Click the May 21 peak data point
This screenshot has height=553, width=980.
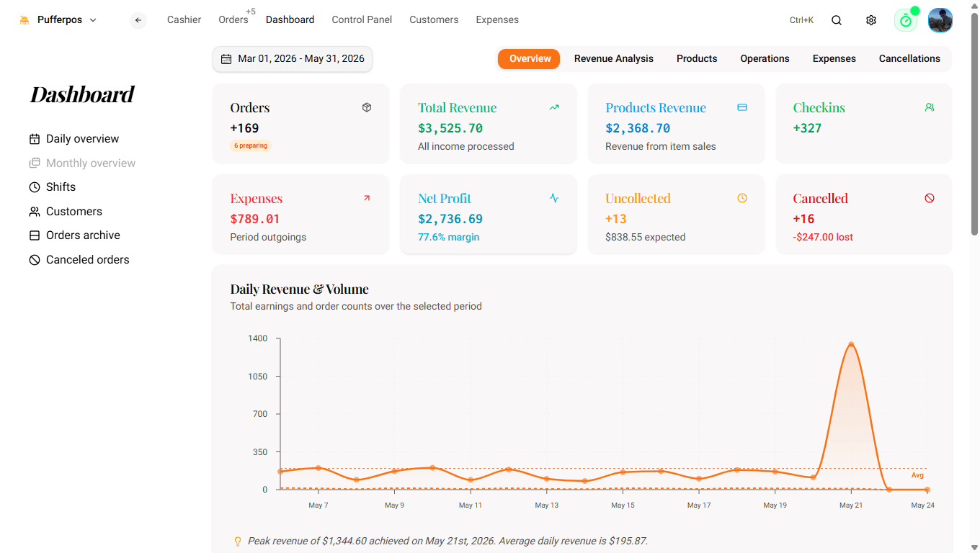(851, 344)
